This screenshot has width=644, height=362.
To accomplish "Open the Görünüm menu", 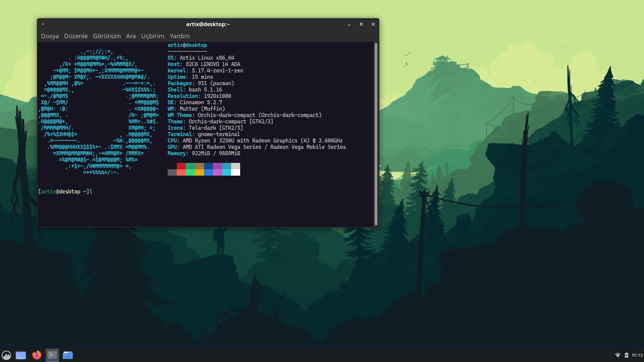I will pos(107,36).
